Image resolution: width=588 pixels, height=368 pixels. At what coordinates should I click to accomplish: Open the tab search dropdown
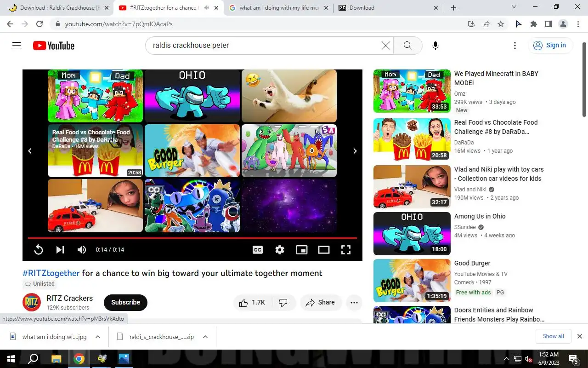(514, 7)
